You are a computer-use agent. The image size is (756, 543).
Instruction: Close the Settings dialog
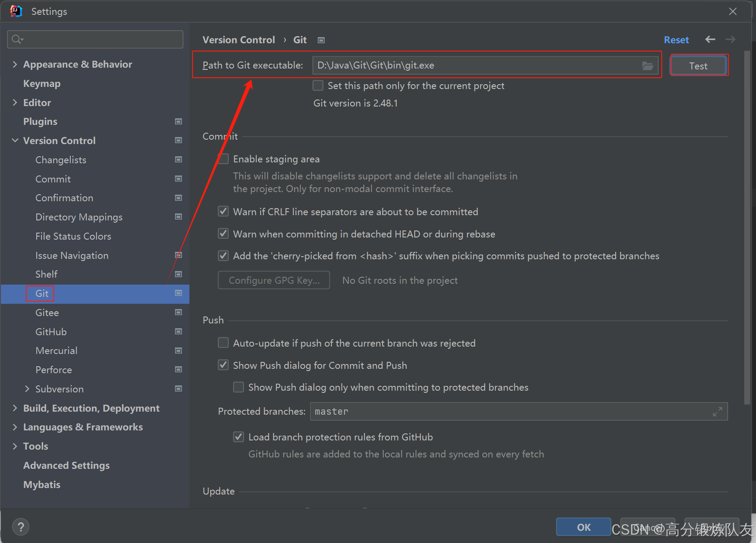click(733, 11)
